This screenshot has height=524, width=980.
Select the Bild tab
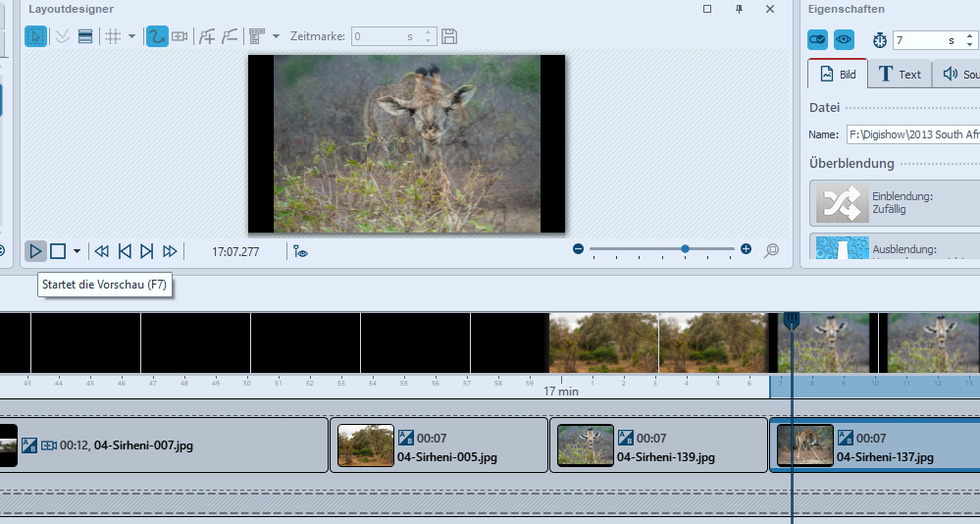(x=839, y=74)
